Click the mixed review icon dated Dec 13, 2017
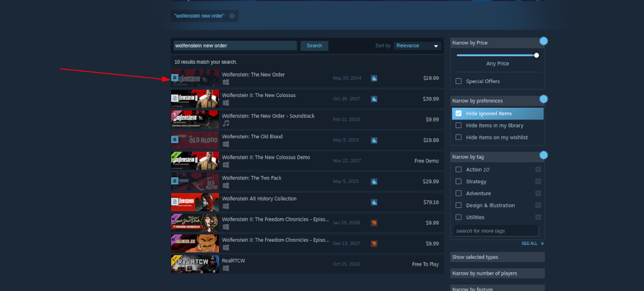 click(x=374, y=244)
